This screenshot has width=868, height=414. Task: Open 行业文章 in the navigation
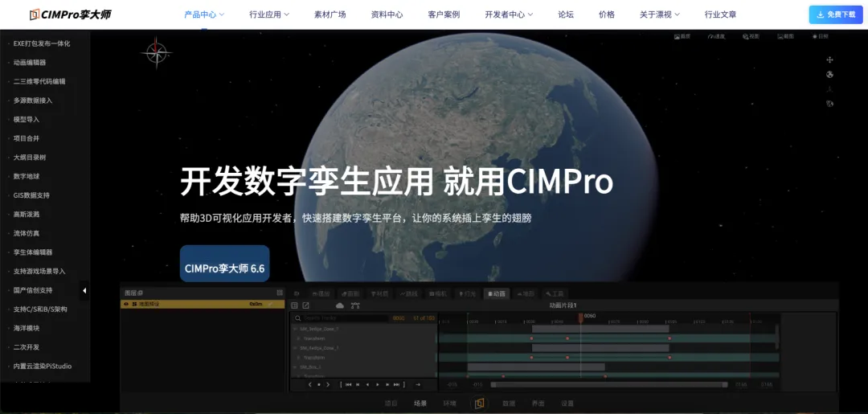coord(720,14)
